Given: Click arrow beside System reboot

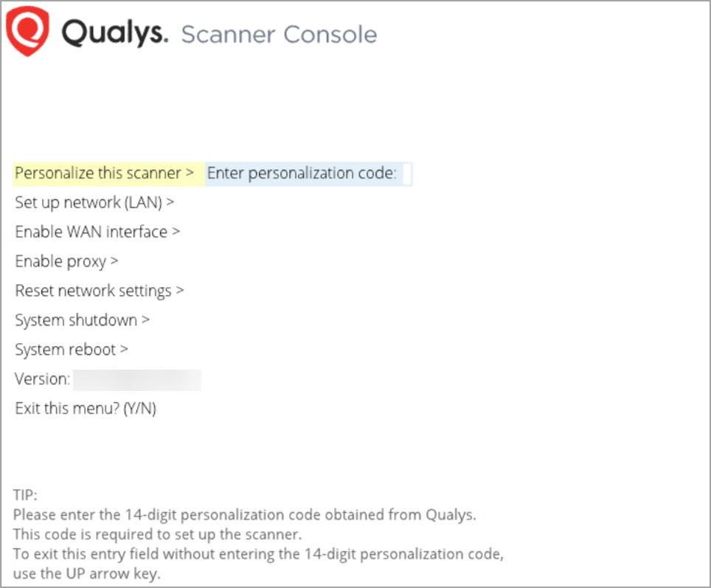Looking at the screenshot, I should (125, 350).
